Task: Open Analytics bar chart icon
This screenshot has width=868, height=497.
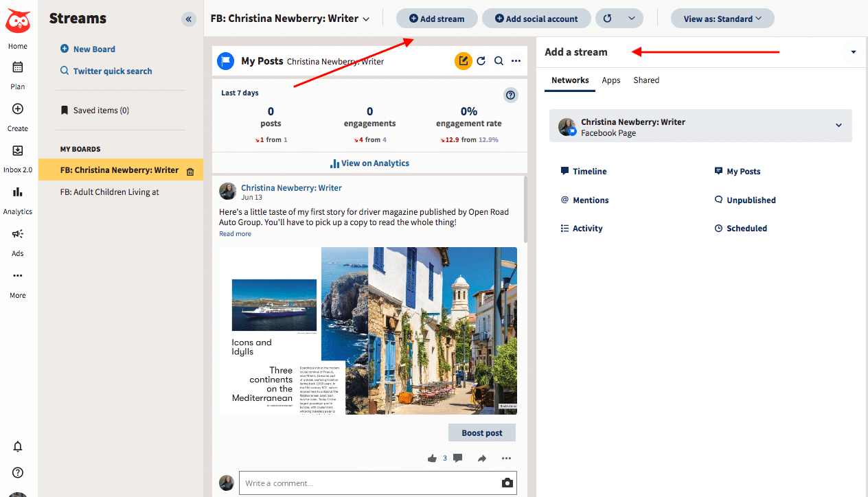Action: [18, 192]
